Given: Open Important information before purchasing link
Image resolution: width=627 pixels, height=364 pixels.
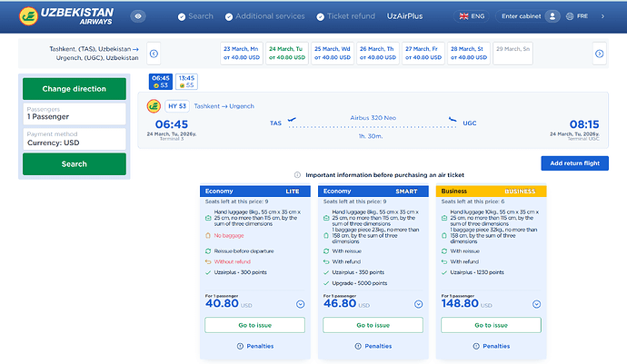Looking at the screenshot, I should [x=384, y=175].
